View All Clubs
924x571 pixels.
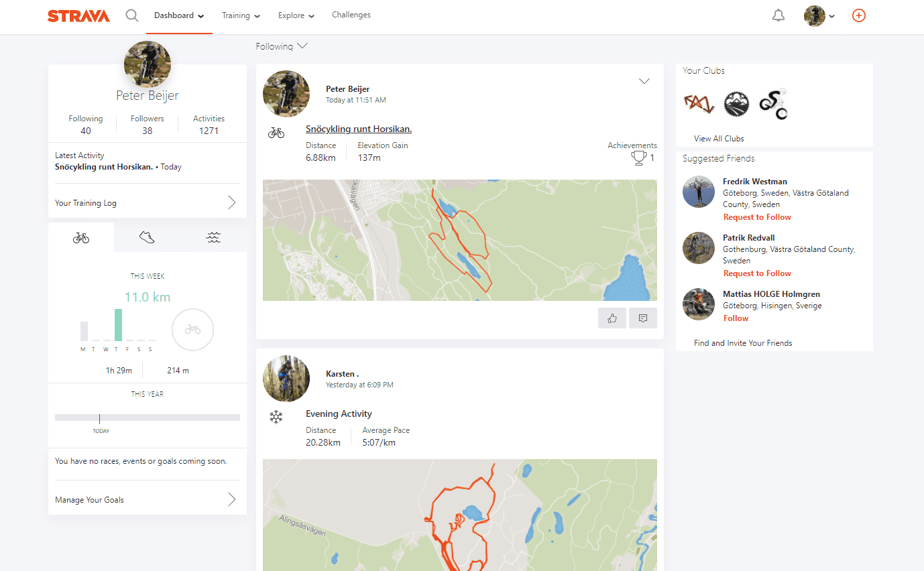pos(718,138)
